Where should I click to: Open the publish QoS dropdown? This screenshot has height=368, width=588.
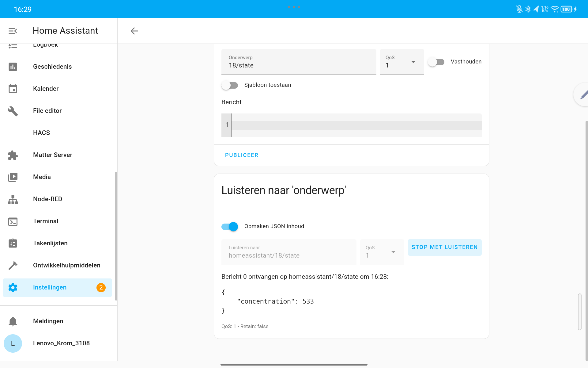402,62
